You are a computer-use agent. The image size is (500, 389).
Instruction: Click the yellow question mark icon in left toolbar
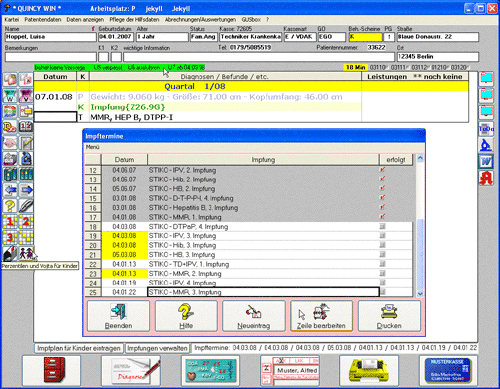pyautogui.click(x=10, y=206)
